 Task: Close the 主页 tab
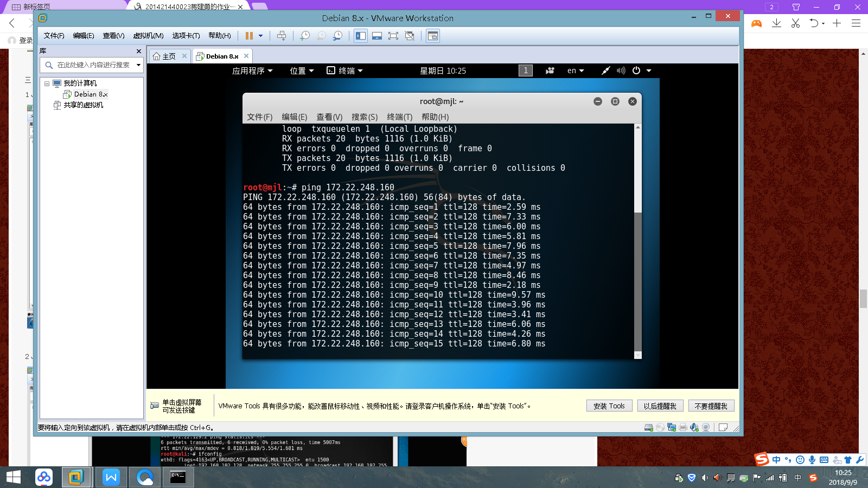(x=184, y=56)
